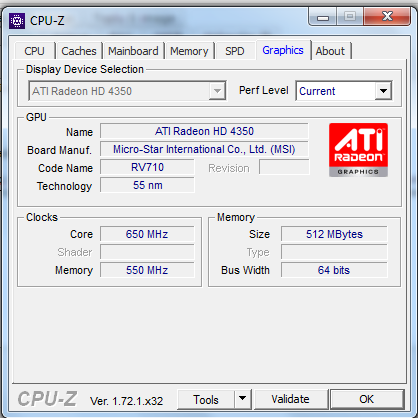Click the empty Revision field
418x418 pixels.
point(284,167)
